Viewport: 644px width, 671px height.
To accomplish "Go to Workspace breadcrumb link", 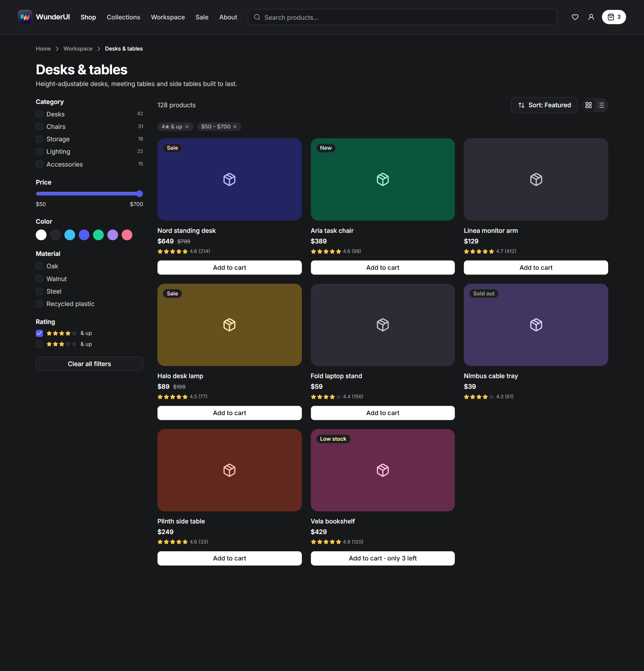I will pos(78,49).
